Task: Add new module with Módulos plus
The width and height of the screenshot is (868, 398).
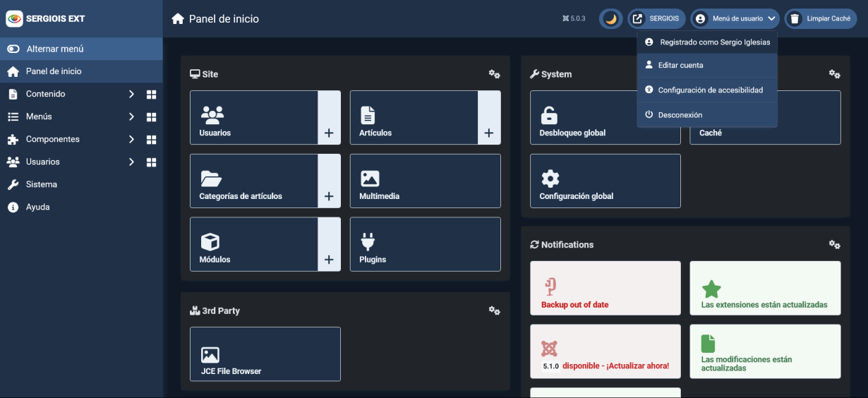Action: [x=329, y=244]
